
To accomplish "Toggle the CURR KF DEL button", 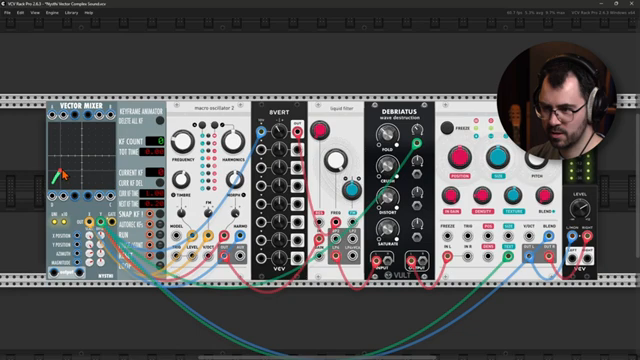I will click(160, 182).
